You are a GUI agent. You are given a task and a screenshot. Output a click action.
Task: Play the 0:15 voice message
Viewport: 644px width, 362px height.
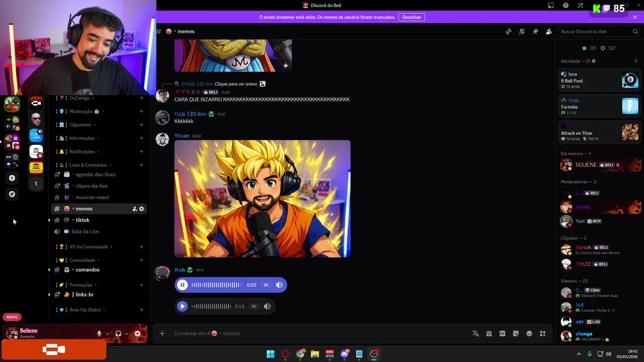click(x=183, y=306)
